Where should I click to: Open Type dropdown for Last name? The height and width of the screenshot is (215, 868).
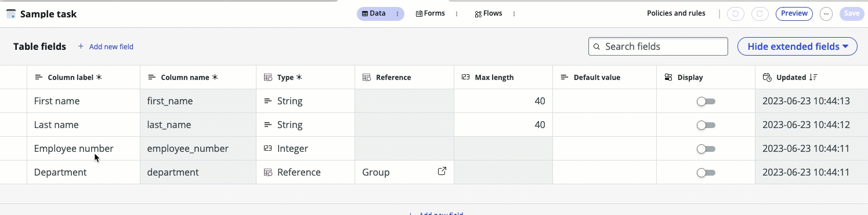(305, 125)
